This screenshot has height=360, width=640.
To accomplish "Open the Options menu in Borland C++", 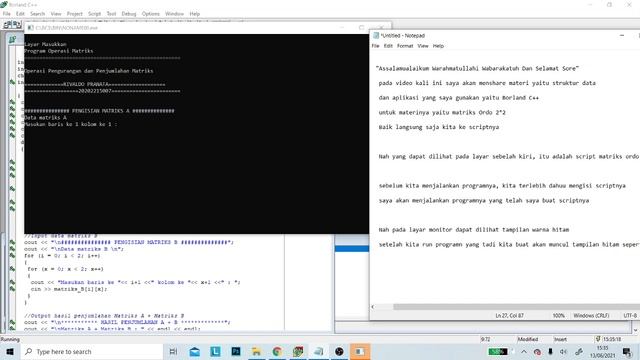I will 151,14.
